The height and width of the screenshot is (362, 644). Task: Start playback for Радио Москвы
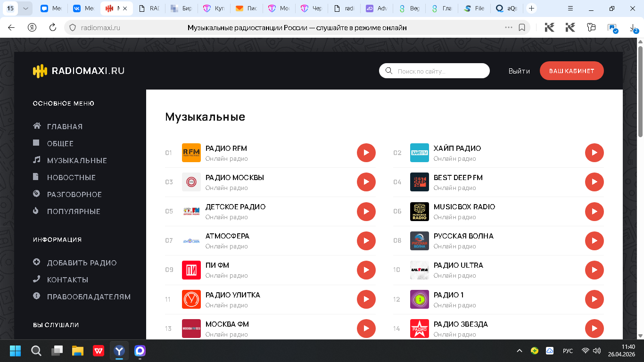(x=366, y=182)
